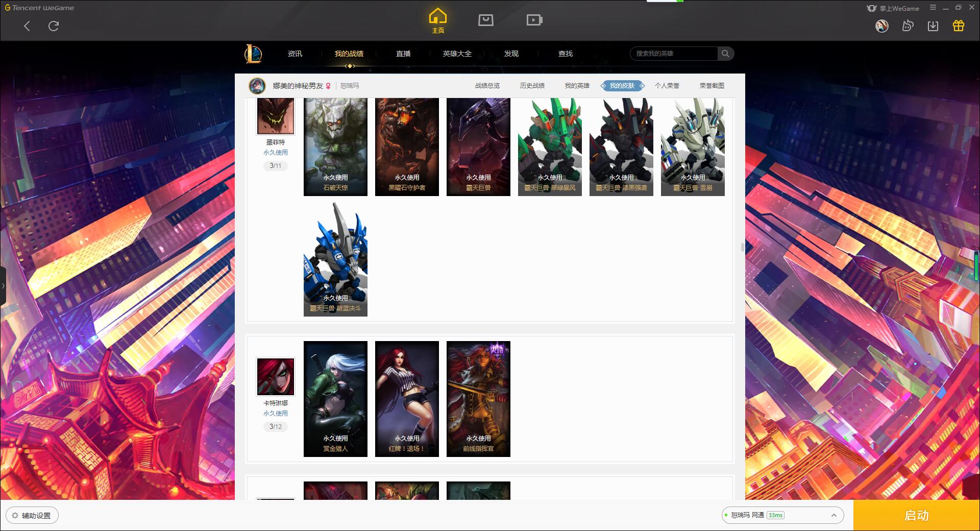The image size is (980, 531).
Task: Switch to 我的英雄 sub-tab
Action: pos(577,86)
